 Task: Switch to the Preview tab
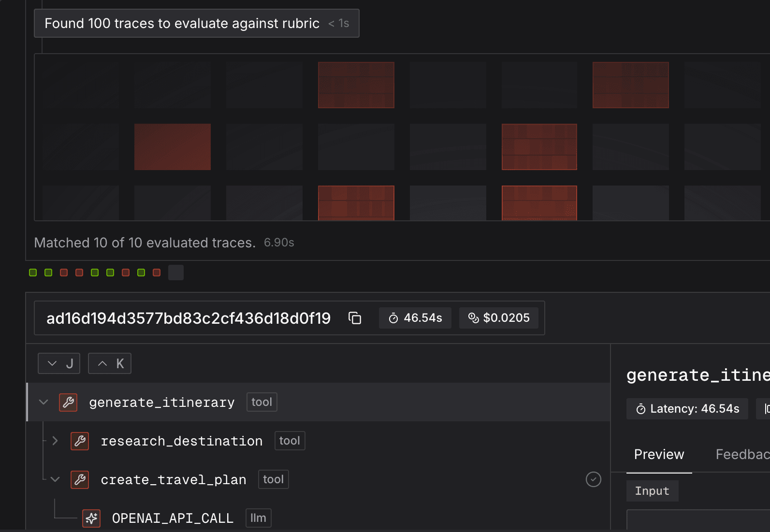[658, 454]
